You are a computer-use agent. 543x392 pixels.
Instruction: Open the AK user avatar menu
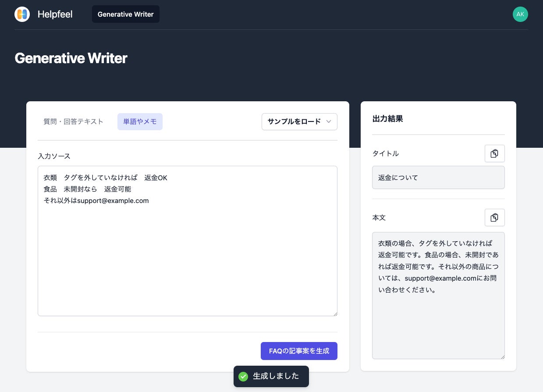[520, 14]
